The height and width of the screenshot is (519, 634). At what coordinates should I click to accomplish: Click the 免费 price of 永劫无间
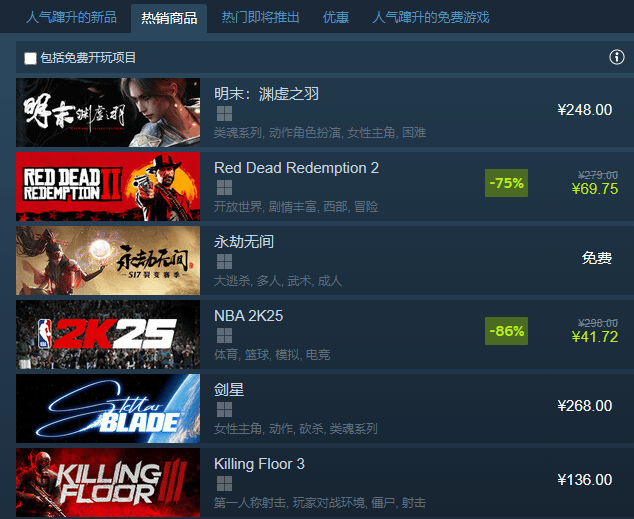click(x=597, y=258)
